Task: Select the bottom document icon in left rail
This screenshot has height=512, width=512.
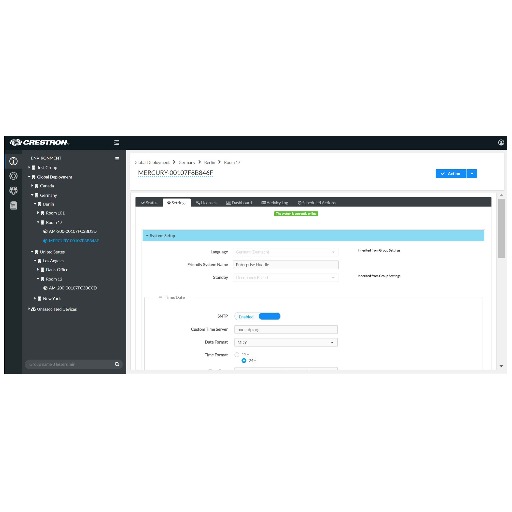Action: pyautogui.click(x=13, y=205)
